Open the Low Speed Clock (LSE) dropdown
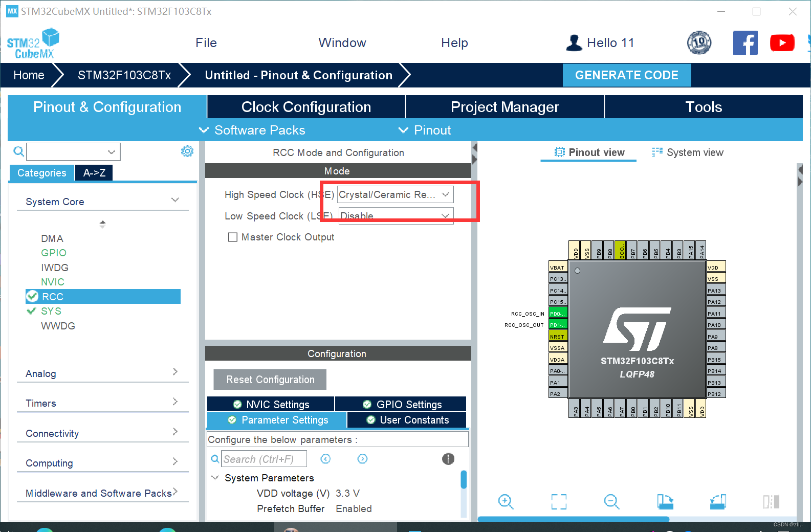Image resolution: width=811 pixels, height=532 pixels. click(x=395, y=215)
